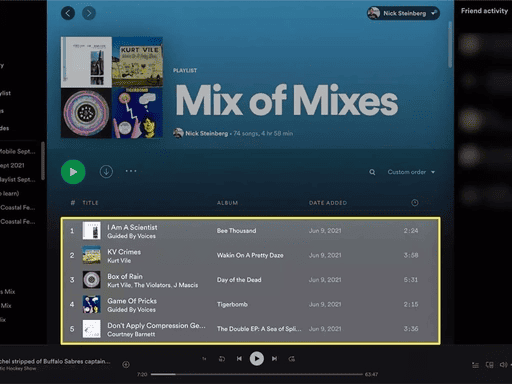
Task: Open the Kurt Vile artist link under KV Crimes
Action: pos(119,261)
